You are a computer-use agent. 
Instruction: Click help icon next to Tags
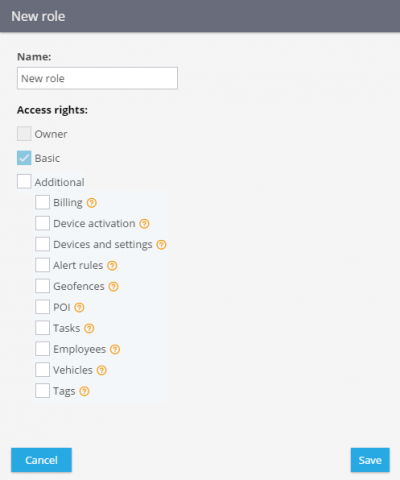point(84,391)
